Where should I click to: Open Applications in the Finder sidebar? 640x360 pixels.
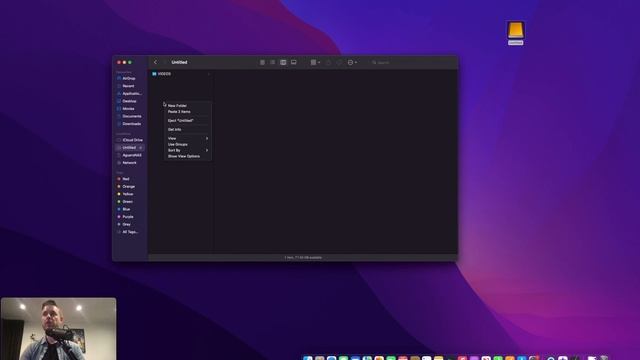pos(131,93)
